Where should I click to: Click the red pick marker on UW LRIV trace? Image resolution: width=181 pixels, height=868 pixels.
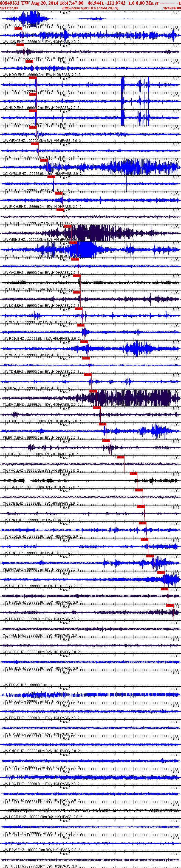coord(170,606)
